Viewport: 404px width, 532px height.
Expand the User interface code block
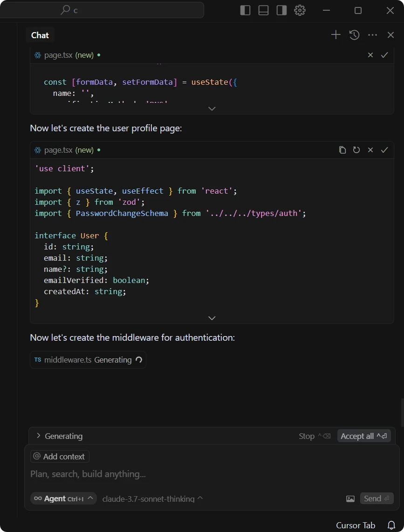click(212, 318)
